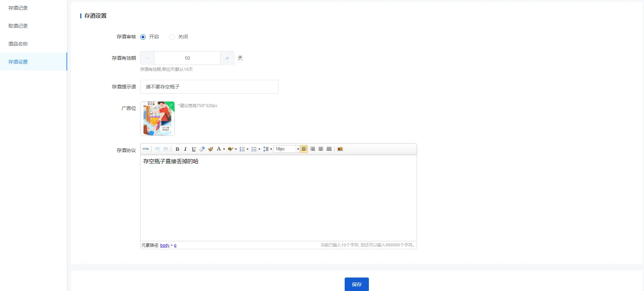Apply bold formatting in editor
This screenshot has width=644, height=291.
(177, 149)
